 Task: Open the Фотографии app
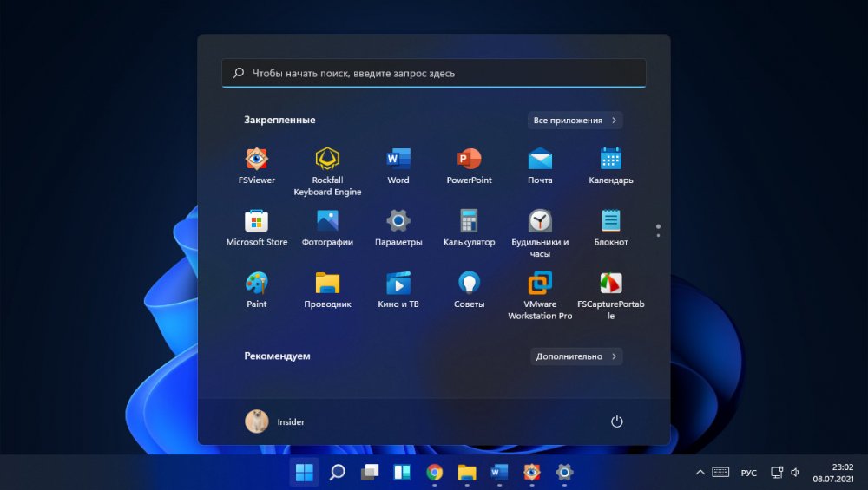click(327, 228)
